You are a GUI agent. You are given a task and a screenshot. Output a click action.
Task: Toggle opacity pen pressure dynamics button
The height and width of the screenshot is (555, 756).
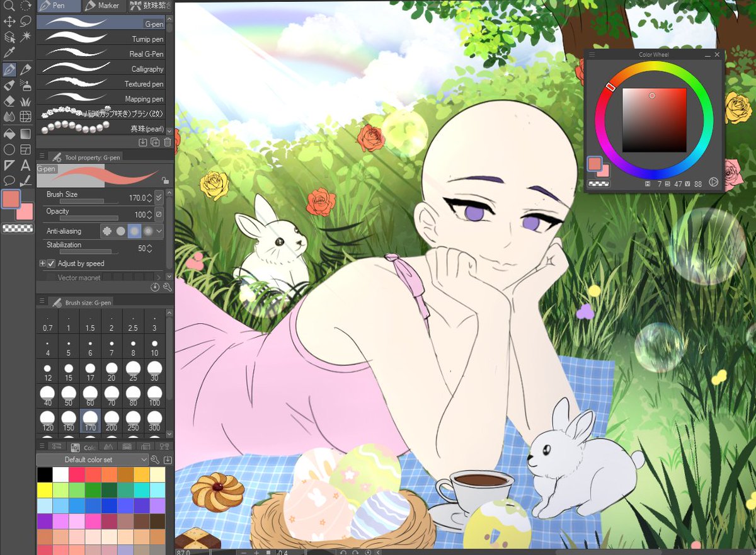(159, 214)
